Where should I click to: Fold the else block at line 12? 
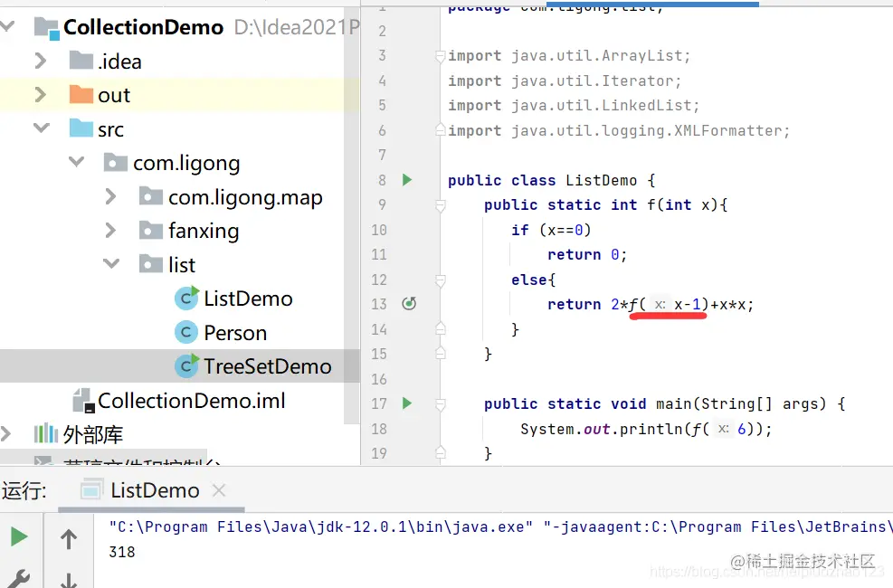(441, 280)
